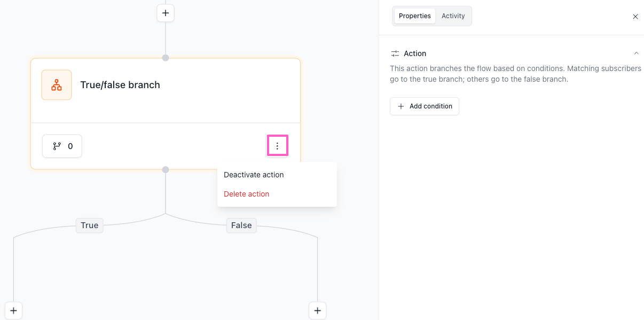Collapse the Action section with the chevron
The width and height of the screenshot is (644, 320).
pos(636,53)
